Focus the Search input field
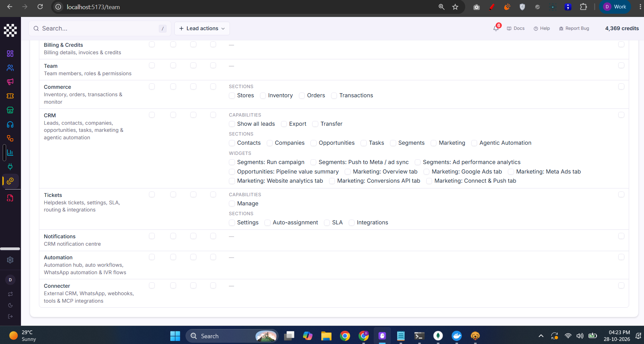Image resolution: width=644 pixels, height=344 pixels. pyautogui.click(x=100, y=28)
